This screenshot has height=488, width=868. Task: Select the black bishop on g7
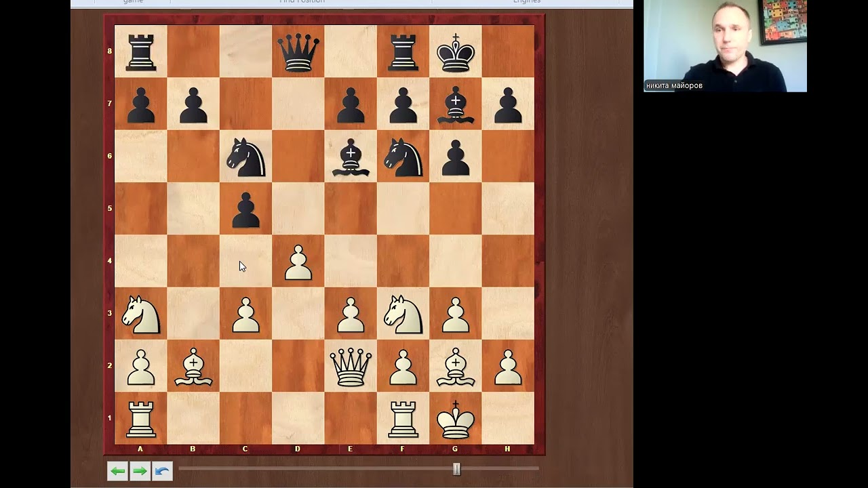455,104
